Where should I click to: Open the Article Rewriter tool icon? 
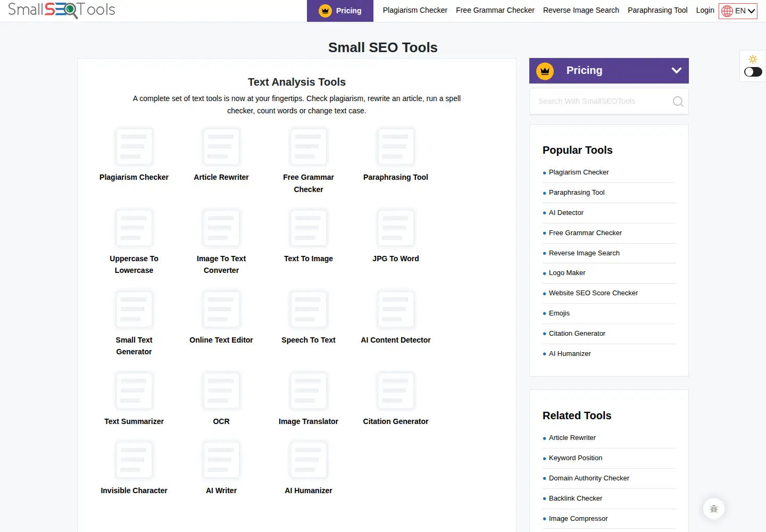221,146
